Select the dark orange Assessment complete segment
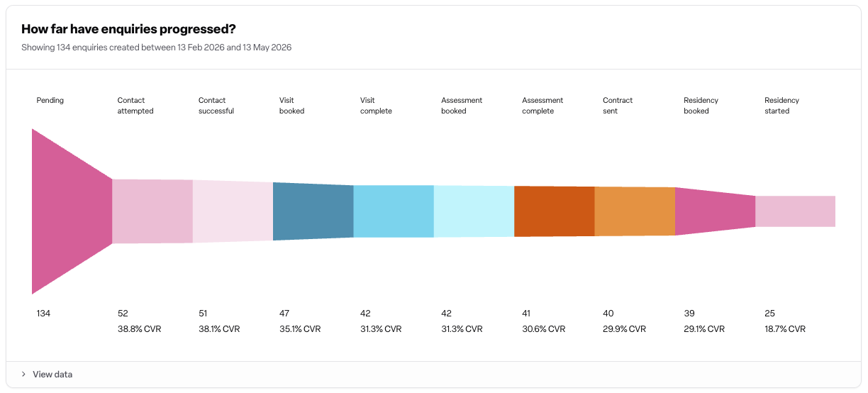868x393 pixels. 555,211
